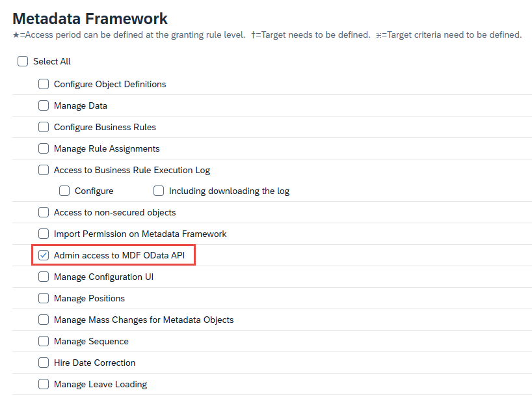532x399 pixels.
Task: Tick the Manage Data checkbox
Action: pos(44,105)
